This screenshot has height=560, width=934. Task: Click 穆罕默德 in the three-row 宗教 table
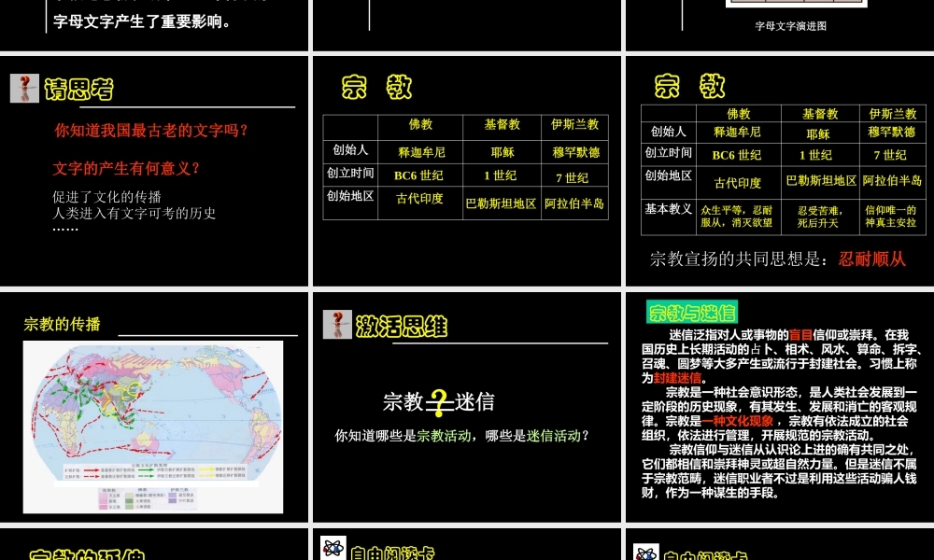click(x=575, y=152)
